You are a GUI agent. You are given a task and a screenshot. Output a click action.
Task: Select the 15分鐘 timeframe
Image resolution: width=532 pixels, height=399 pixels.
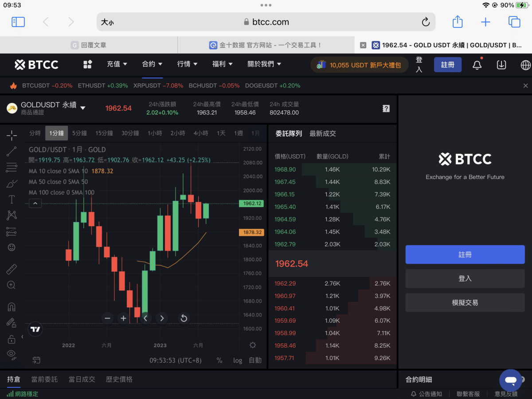(x=104, y=133)
